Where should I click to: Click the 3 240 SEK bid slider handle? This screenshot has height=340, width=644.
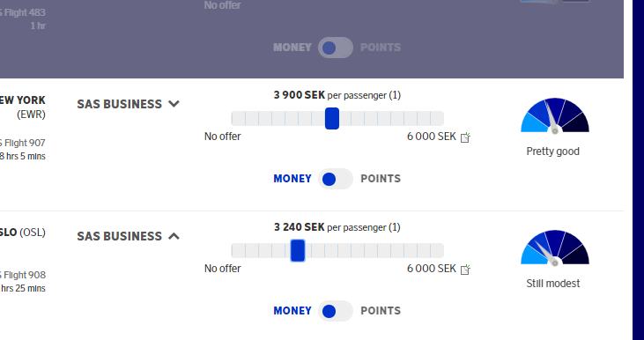(298, 251)
